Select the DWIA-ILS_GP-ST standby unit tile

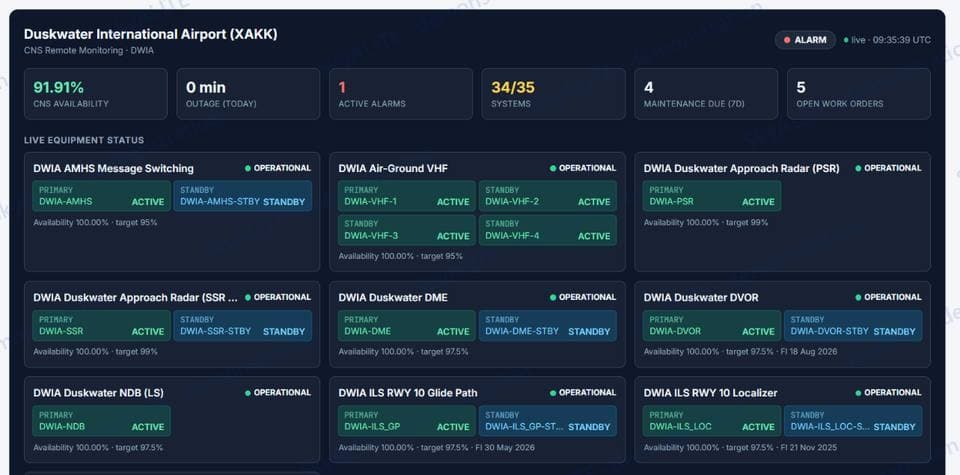(x=548, y=421)
